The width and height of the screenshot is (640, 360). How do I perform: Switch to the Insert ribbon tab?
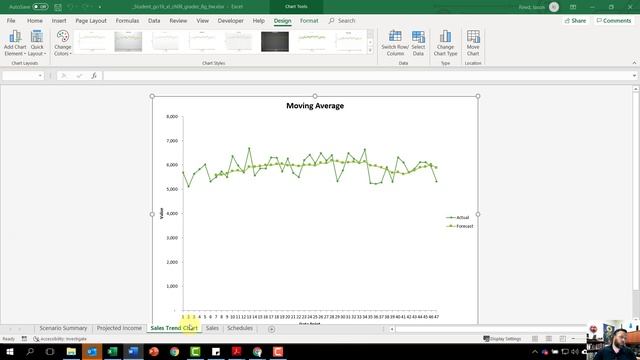tap(59, 20)
